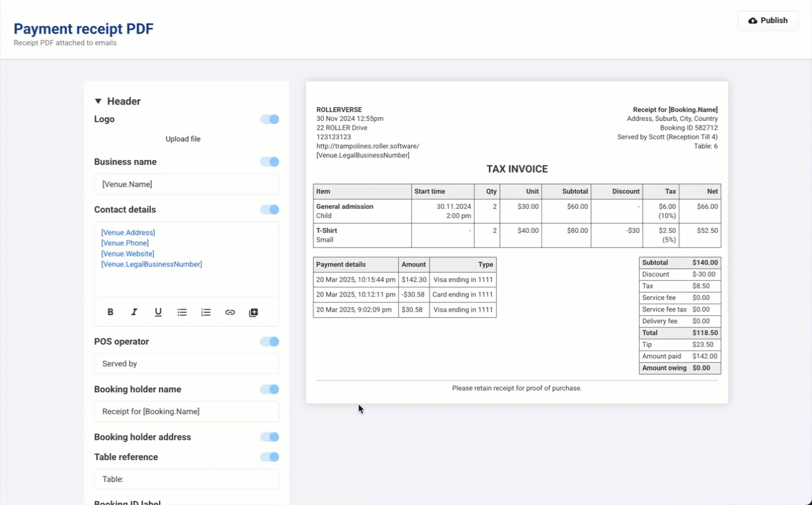Screen dimensions: 812x505
Task: Insert a hyperlink in contact details
Action: pos(230,312)
